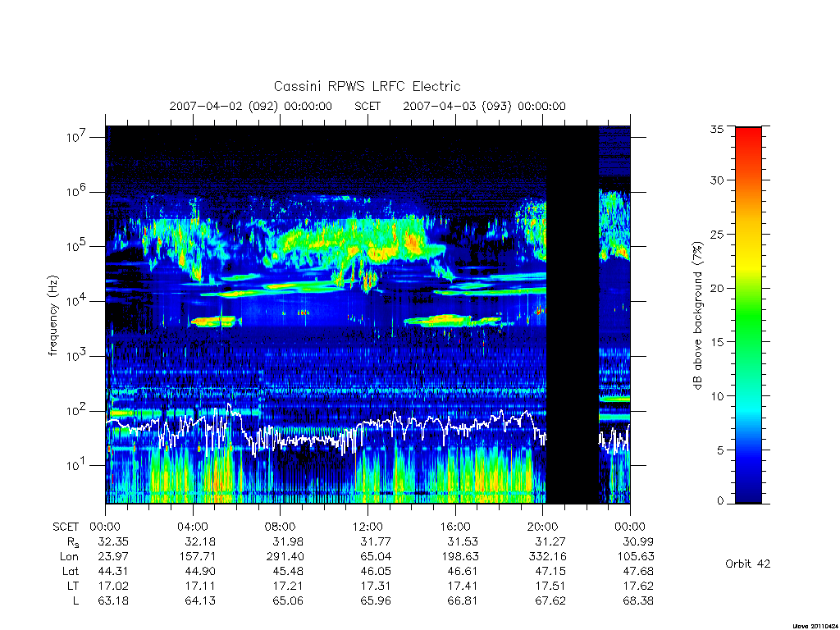Image resolution: width=840 pixels, height=630 pixels.
Task: Click the 04:00 SCET time tick label
Action: point(193,527)
